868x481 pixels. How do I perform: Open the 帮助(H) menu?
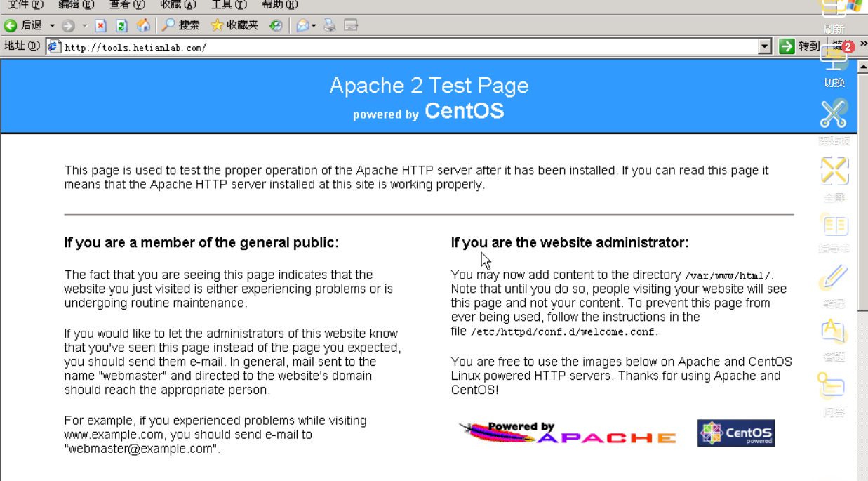point(280,5)
